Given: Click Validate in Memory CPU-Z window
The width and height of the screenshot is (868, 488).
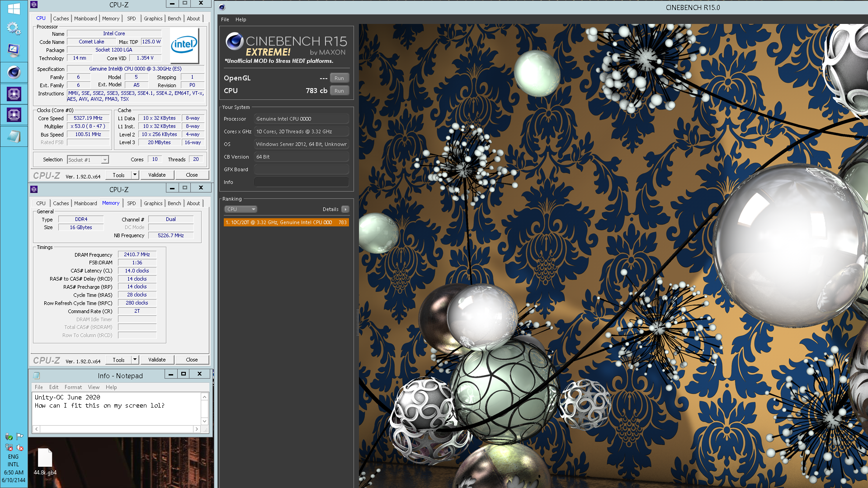Looking at the screenshot, I should click(157, 360).
